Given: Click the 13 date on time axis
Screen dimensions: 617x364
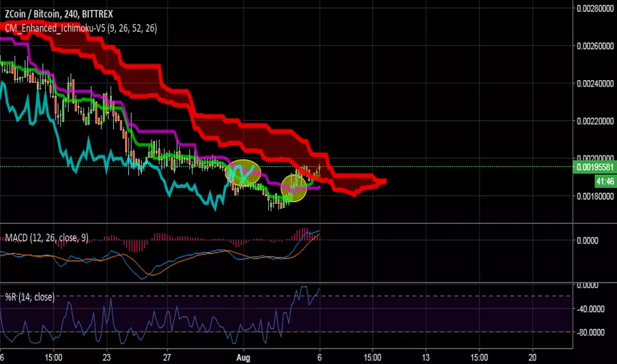Looking at the screenshot, I should point(426,357).
